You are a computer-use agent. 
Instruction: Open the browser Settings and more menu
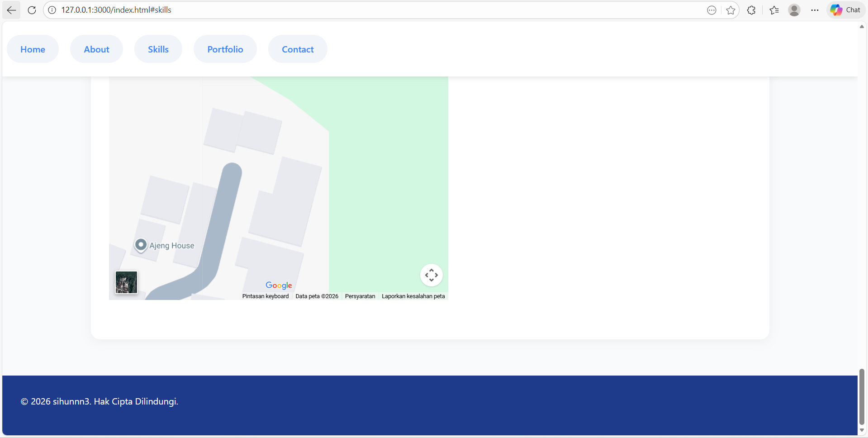(x=815, y=10)
